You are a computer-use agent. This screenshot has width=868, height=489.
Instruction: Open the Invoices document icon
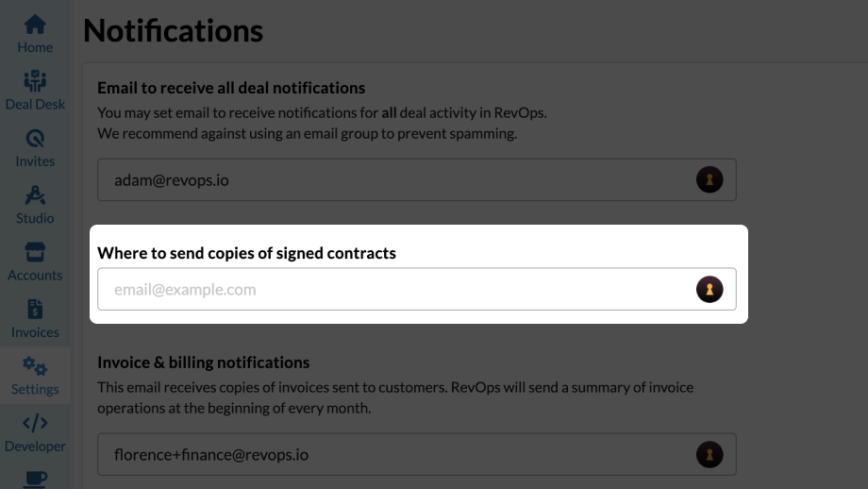pos(35,310)
